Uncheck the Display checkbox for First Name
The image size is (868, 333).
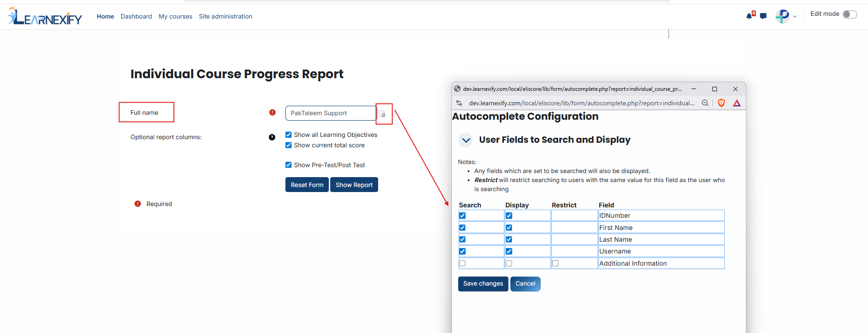coord(509,228)
